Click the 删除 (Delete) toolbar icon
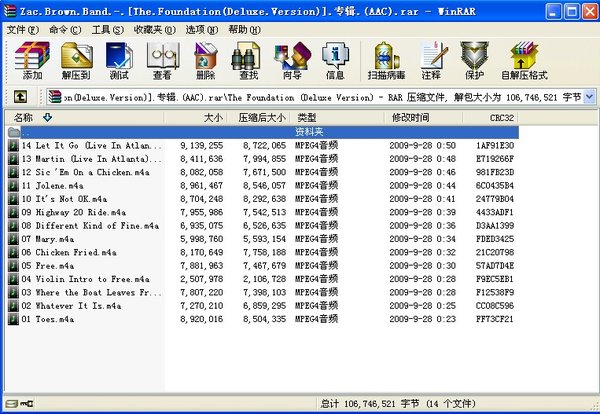 (206, 61)
